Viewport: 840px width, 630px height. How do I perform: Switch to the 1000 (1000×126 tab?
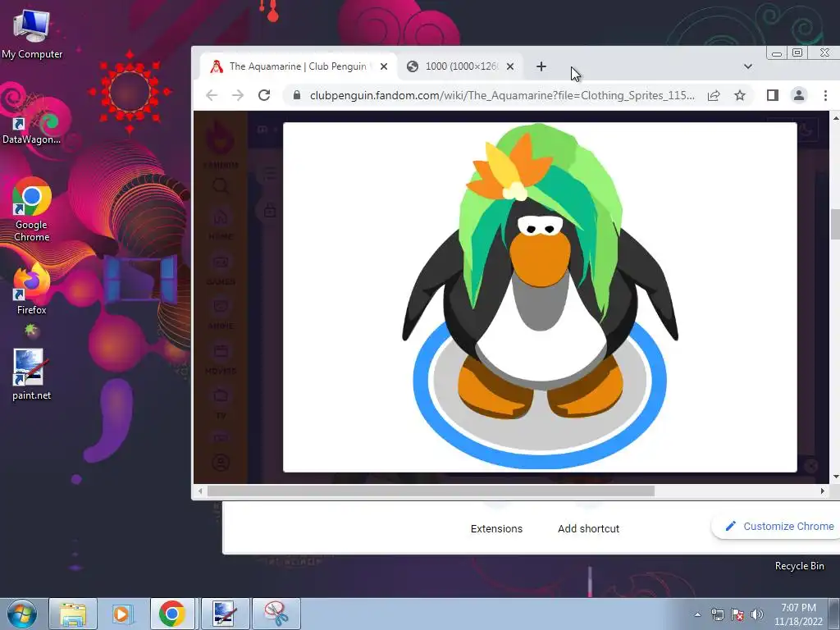point(461,66)
